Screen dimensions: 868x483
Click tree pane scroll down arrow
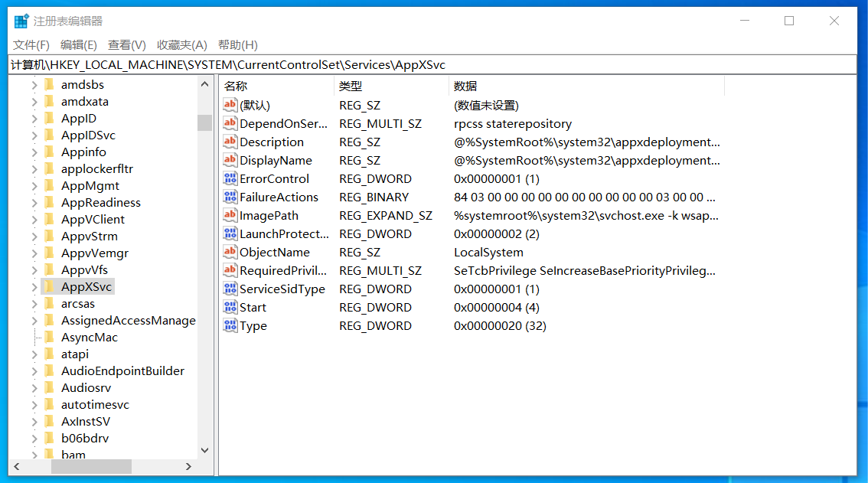tap(205, 450)
